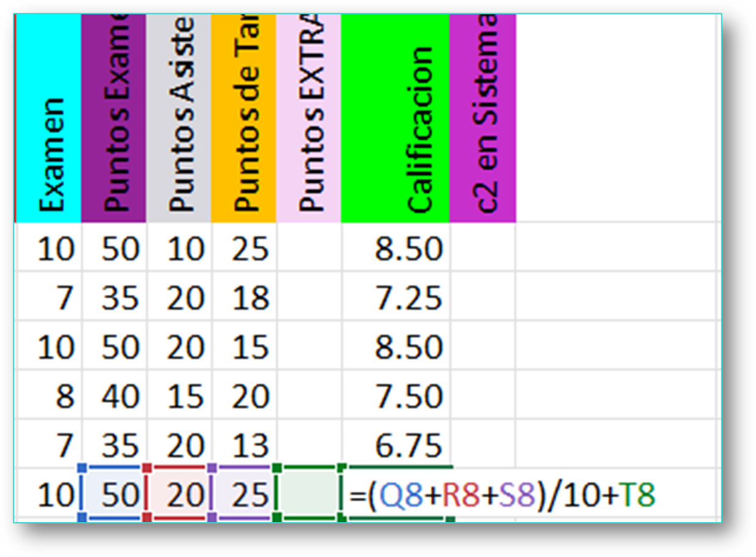Image resolution: width=756 pixels, height=557 pixels.
Task: Click the purple-outlined cell containing 25
Action: 245,495
